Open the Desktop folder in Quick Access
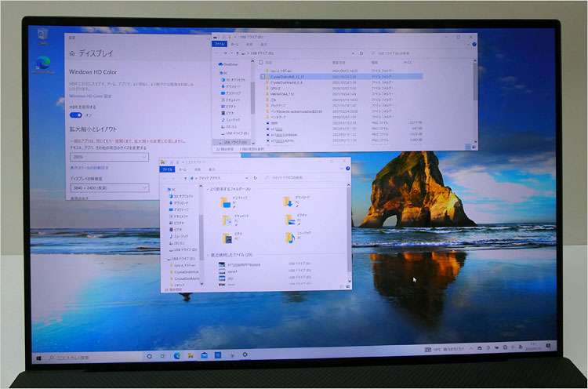Screen dimensions: 588x389 pyautogui.click(x=227, y=203)
